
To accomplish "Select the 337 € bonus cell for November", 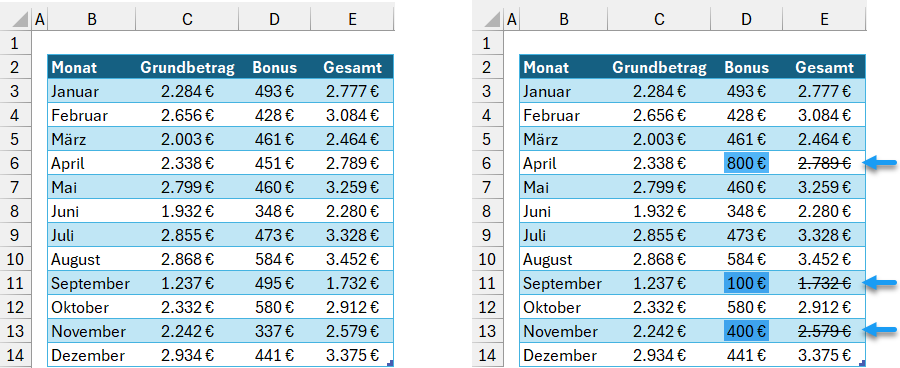I will tap(274, 331).
